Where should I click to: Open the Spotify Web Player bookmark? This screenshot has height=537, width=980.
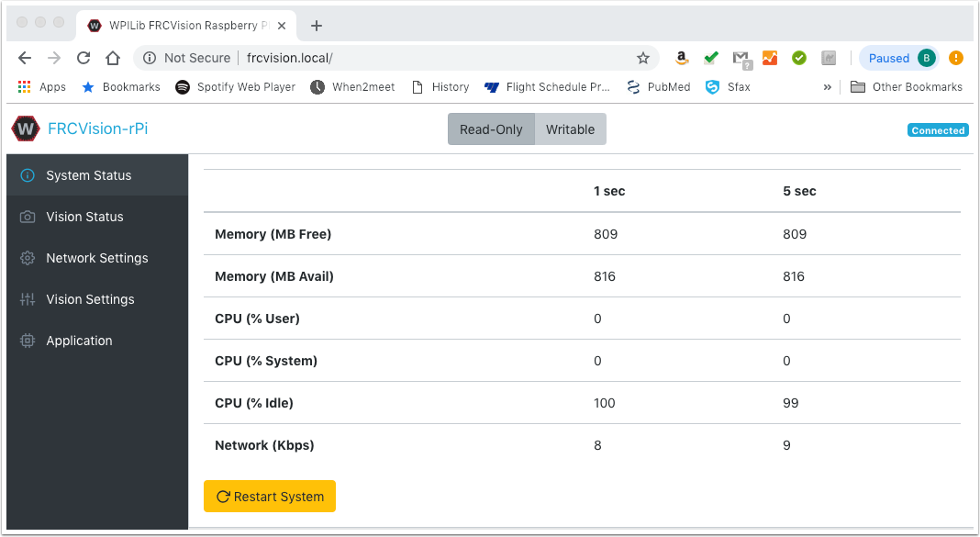click(235, 87)
